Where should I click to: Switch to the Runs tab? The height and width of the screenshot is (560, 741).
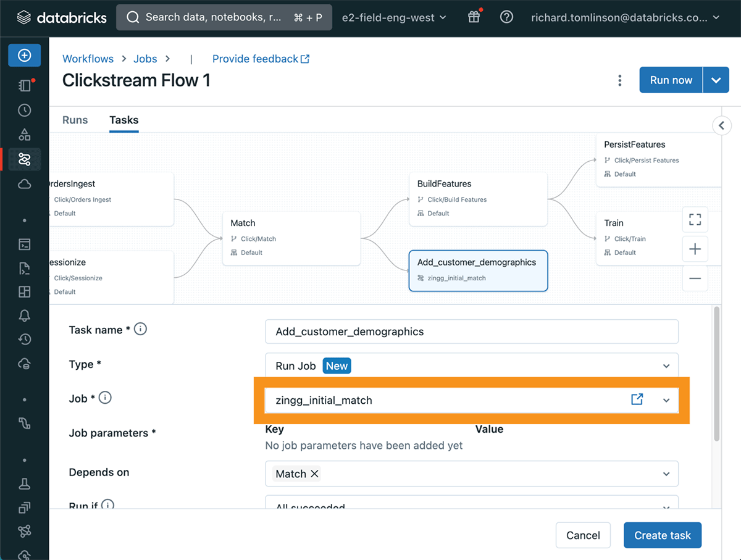coord(75,120)
